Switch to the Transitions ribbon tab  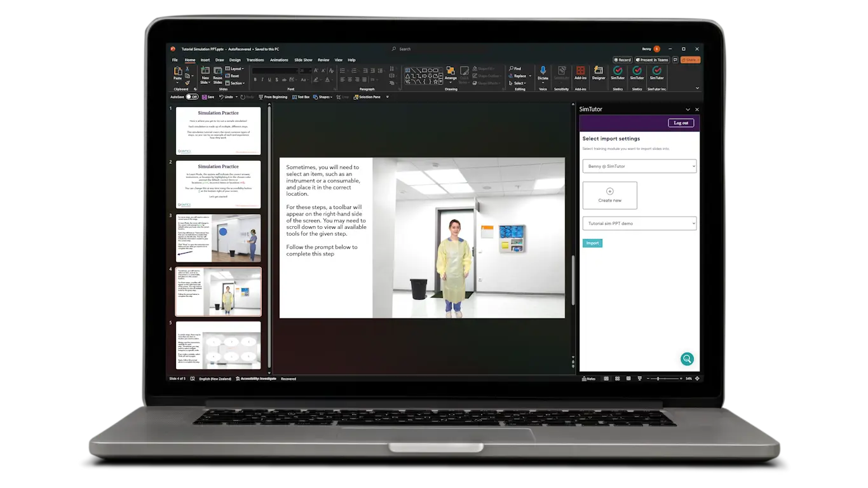coord(255,60)
